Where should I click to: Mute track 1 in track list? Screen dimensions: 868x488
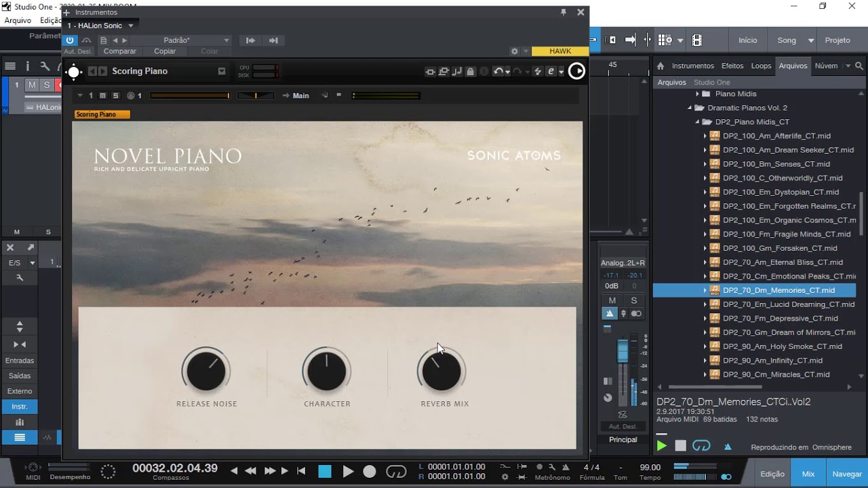coord(32,85)
